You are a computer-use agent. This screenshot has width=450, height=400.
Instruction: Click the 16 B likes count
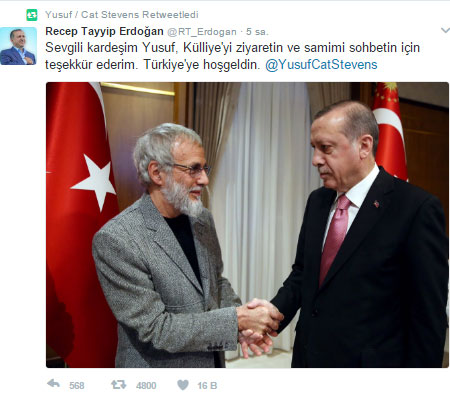tap(207, 386)
